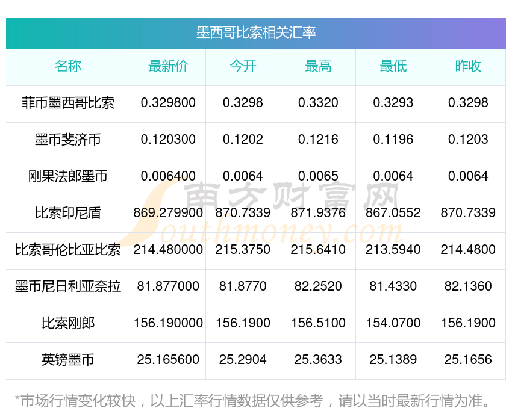Viewport: 512px width, 420px height.
Task: Select latest price value 214.480000
Action: click(x=168, y=250)
